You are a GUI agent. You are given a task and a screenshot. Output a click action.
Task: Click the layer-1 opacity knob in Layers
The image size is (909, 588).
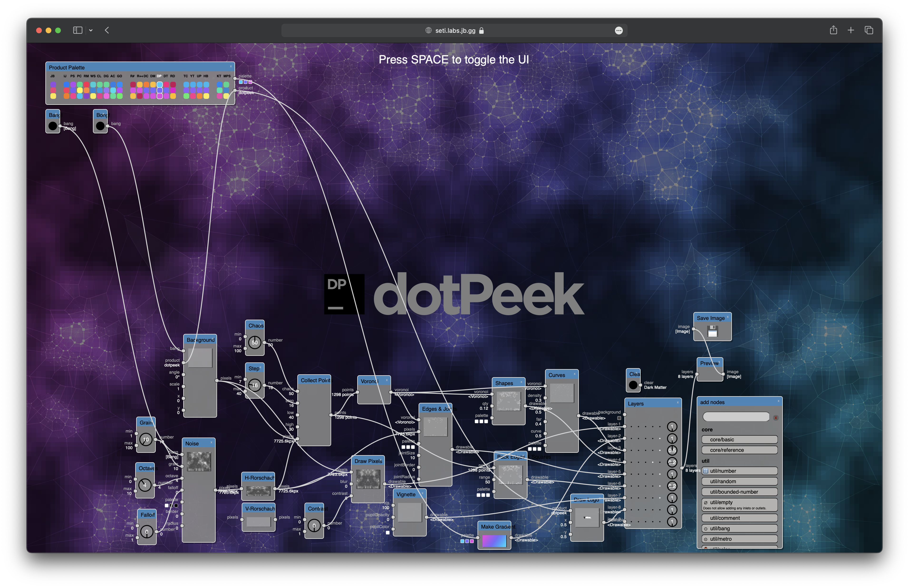coord(672,426)
